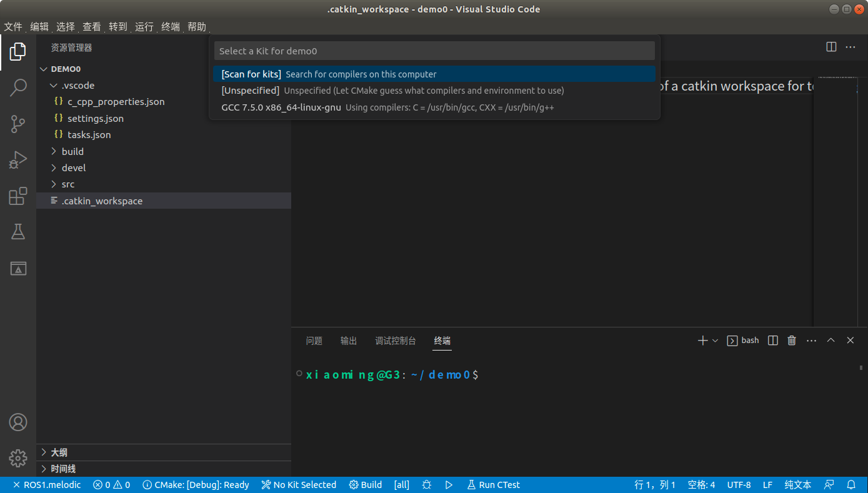
Task: Open the Extensions view
Action: click(x=18, y=196)
